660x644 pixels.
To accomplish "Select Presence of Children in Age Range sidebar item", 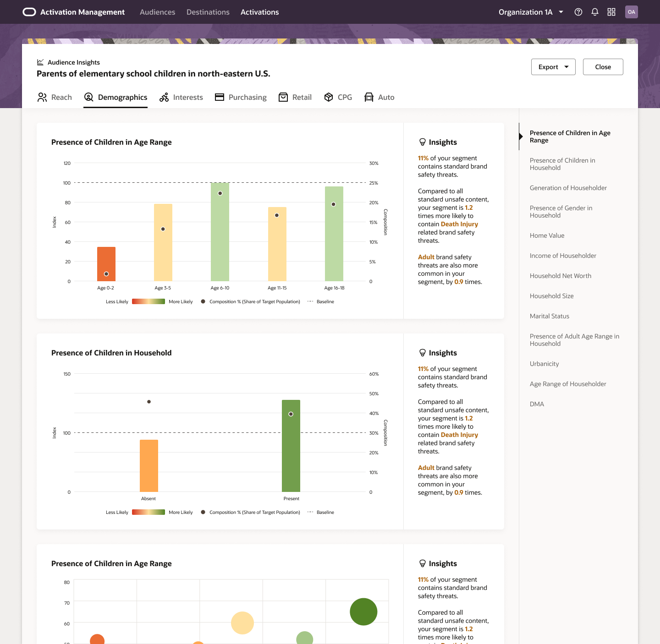I will 570,136.
